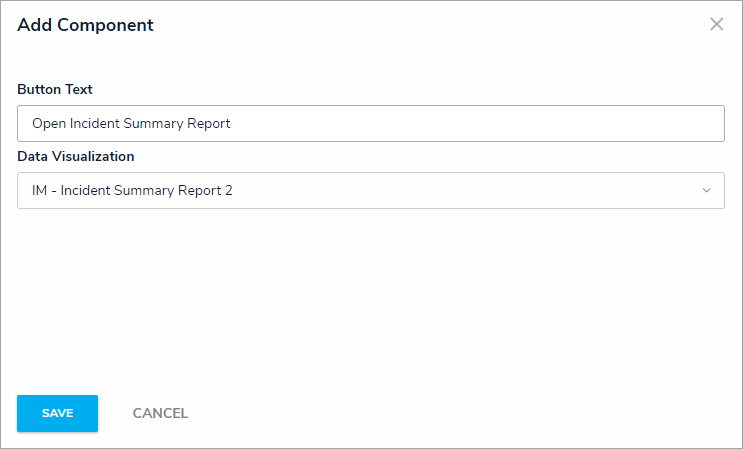Dismiss the dialog using the top-right X
Screen dimensions: 743x449
click(x=716, y=25)
